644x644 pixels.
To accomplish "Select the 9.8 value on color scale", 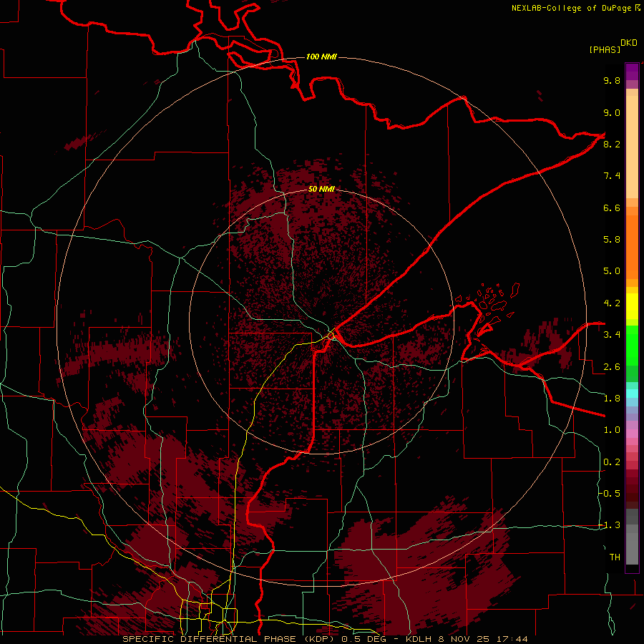I will (612, 80).
